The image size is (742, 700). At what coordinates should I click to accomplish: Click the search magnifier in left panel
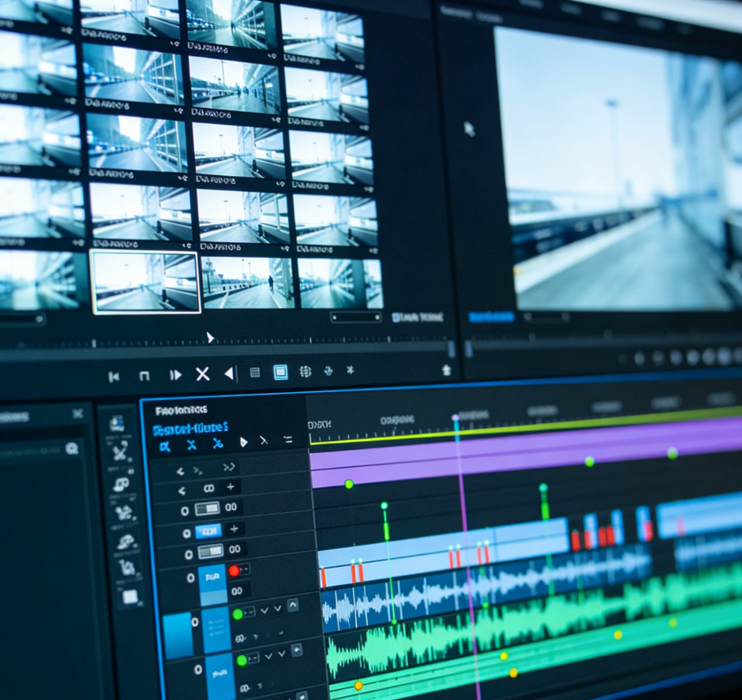[72, 448]
